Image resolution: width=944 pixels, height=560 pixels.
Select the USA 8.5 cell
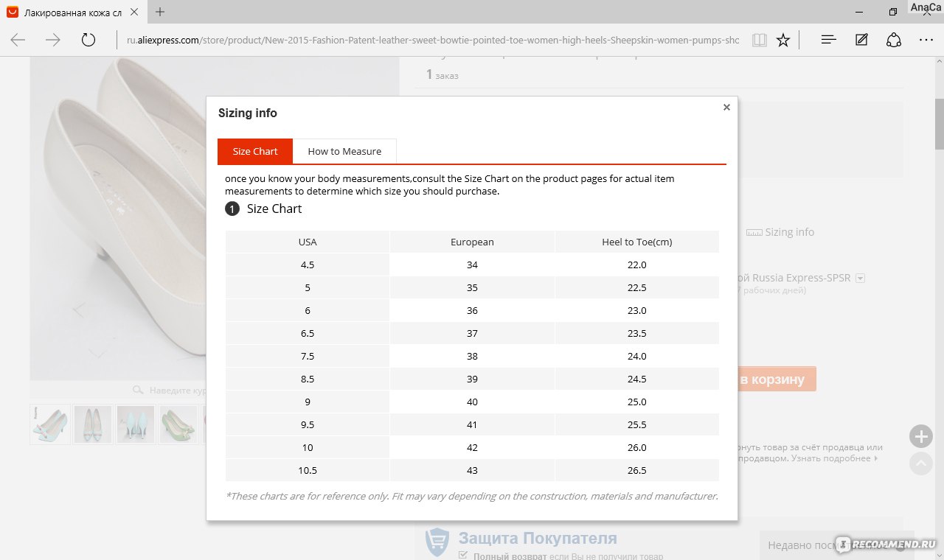[308, 379]
